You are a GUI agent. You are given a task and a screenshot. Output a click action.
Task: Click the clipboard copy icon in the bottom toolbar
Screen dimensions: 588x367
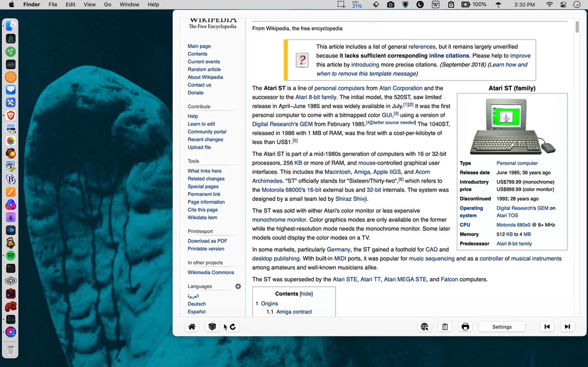coord(445,327)
